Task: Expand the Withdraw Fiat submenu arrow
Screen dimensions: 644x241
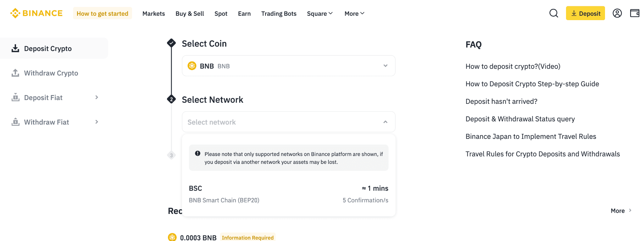Action: coord(97,122)
